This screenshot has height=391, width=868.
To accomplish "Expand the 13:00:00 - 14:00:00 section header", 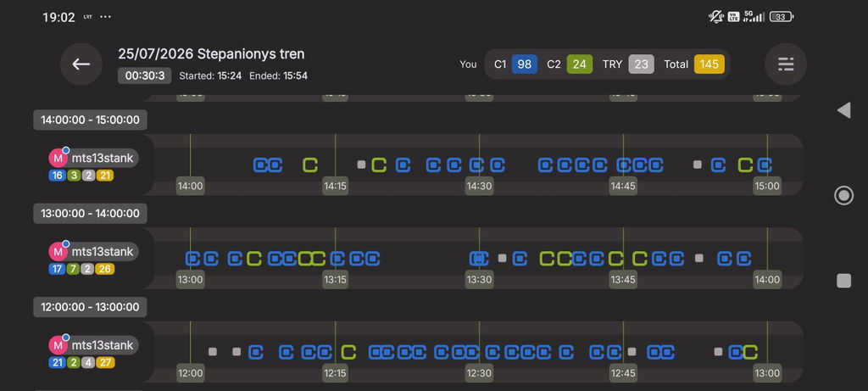I will pos(90,213).
